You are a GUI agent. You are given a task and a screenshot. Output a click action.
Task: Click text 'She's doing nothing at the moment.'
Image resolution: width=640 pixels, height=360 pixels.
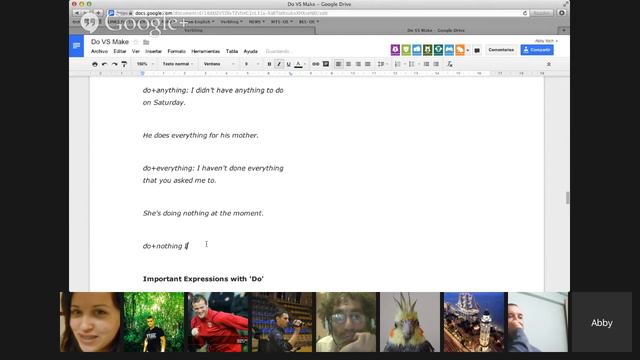point(203,213)
